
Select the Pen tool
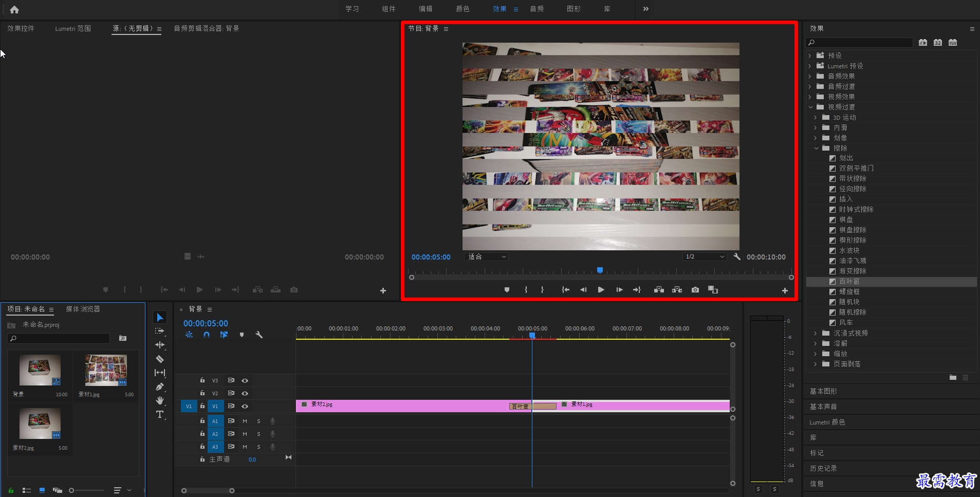pyautogui.click(x=160, y=386)
